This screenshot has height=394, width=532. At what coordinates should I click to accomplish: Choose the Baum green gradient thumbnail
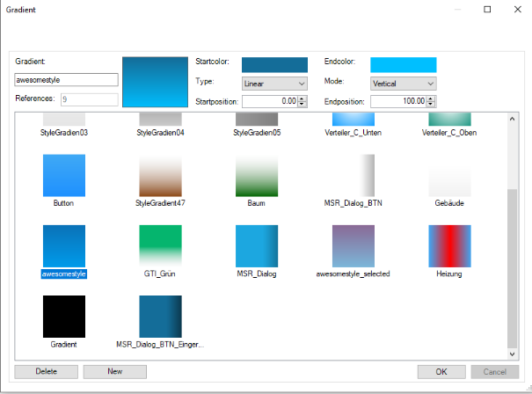pyautogui.click(x=257, y=175)
